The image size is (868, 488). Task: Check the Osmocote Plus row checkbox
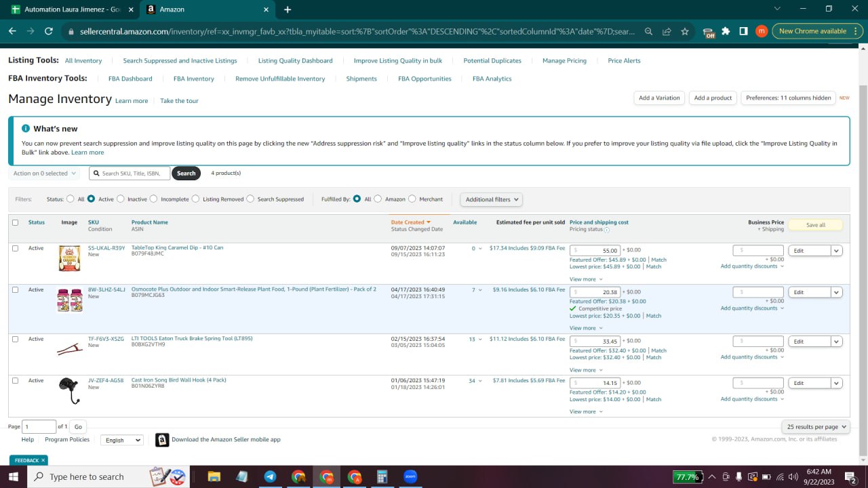point(16,289)
